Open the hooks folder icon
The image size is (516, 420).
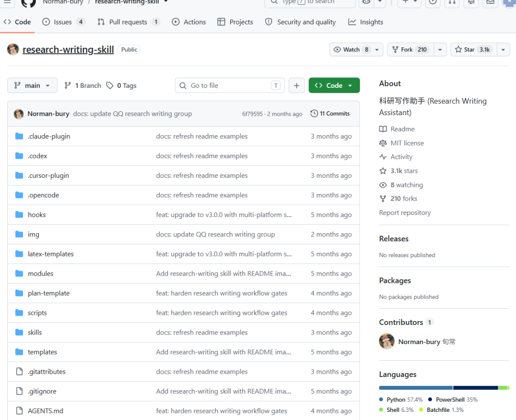(x=19, y=215)
